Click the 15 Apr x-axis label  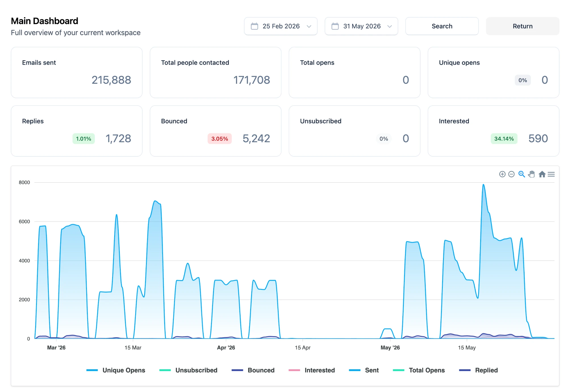[303, 348]
